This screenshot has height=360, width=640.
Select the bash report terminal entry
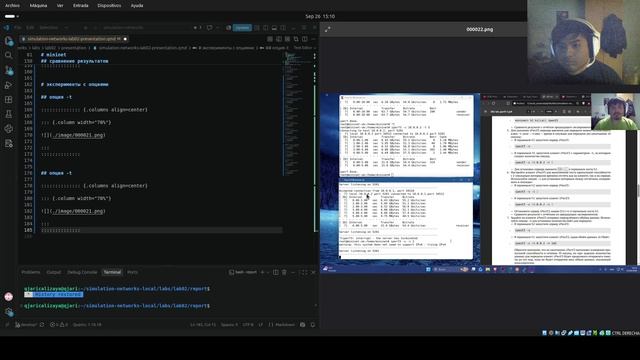243,272
